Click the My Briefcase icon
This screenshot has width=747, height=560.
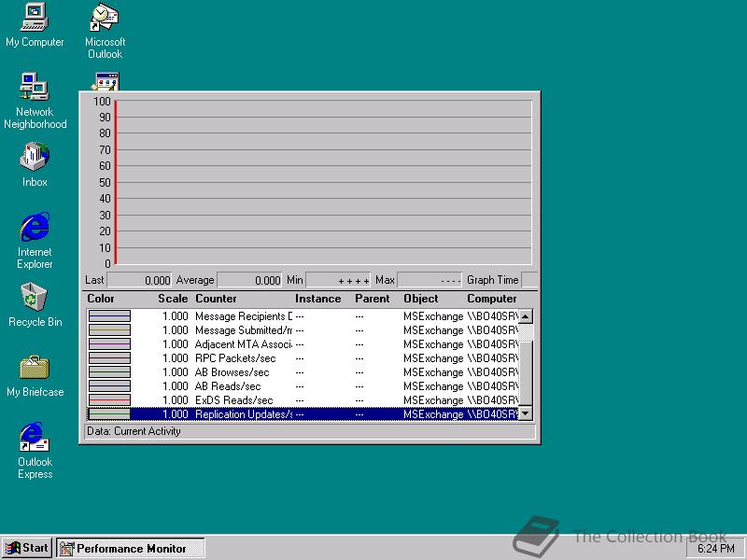[x=35, y=376]
